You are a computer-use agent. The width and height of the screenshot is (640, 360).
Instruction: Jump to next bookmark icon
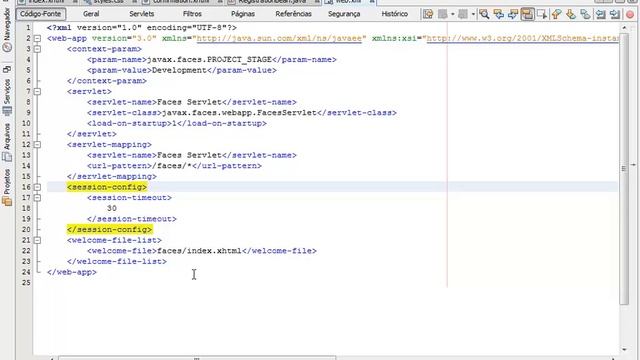pyautogui.click(x=571, y=14)
